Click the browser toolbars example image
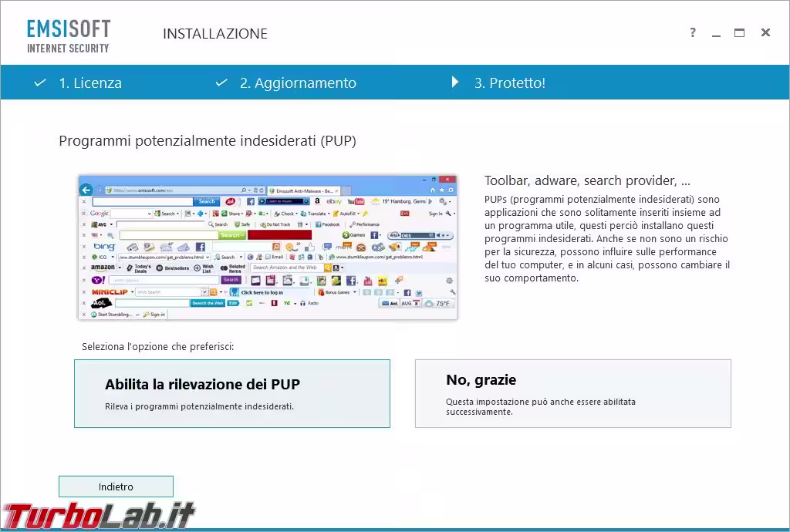The image size is (790, 532). pyautogui.click(x=268, y=247)
